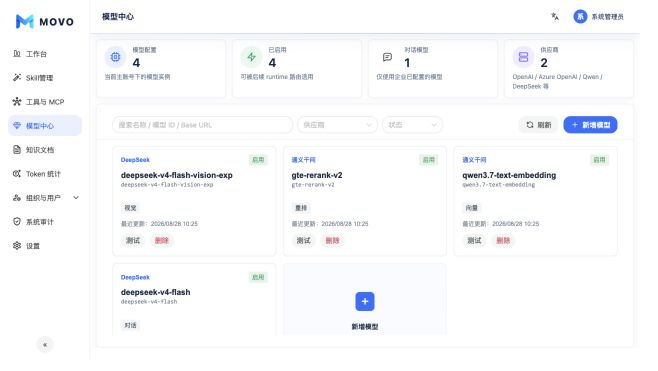Click the 模型中心 page title
658x371 pixels.
pos(118,17)
